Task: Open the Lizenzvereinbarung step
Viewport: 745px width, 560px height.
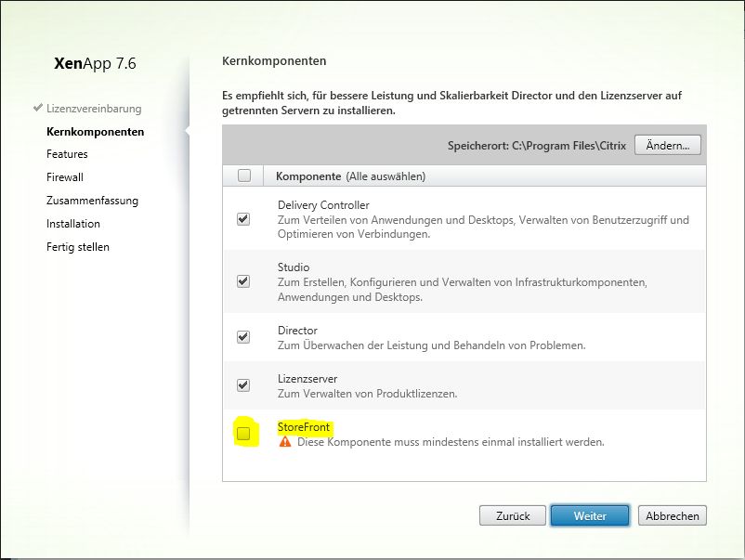Action: tap(94, 109)
